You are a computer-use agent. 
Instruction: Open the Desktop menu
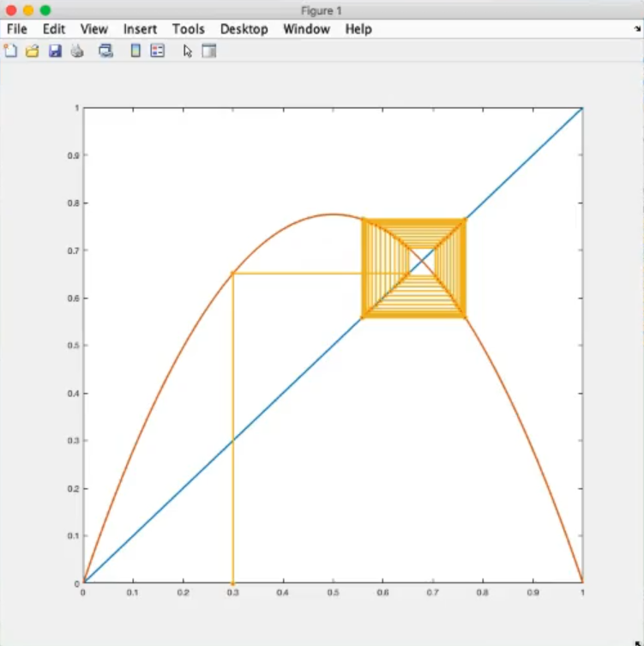point(244,29)
